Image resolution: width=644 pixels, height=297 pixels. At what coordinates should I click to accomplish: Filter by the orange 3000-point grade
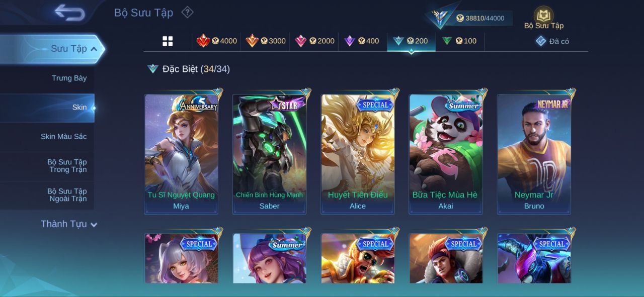coord(266,41)
